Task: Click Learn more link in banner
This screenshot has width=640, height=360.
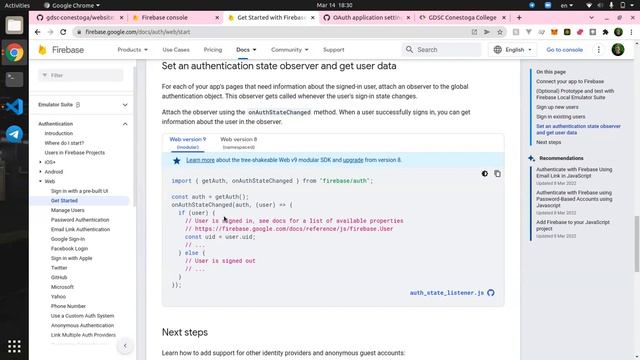Action: (200, 160)
